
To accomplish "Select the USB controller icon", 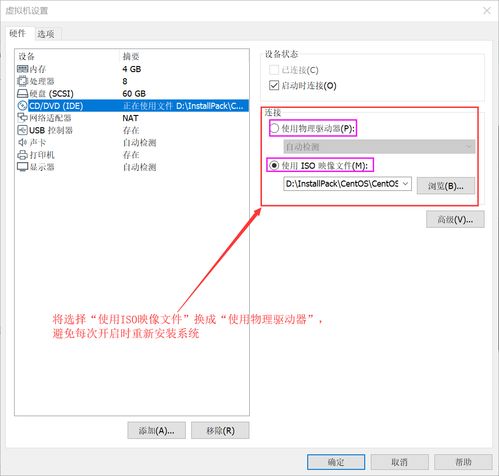I will (x=22, y=130).
